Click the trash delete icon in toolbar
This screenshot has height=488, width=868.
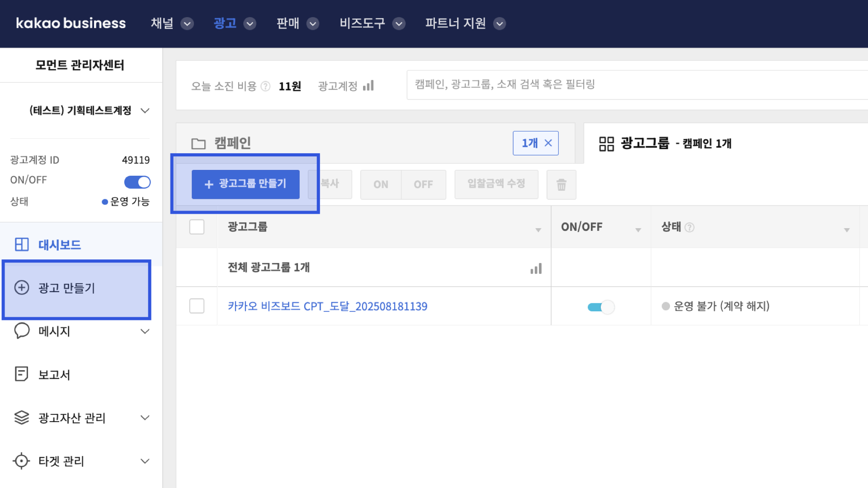coord(561,184)
